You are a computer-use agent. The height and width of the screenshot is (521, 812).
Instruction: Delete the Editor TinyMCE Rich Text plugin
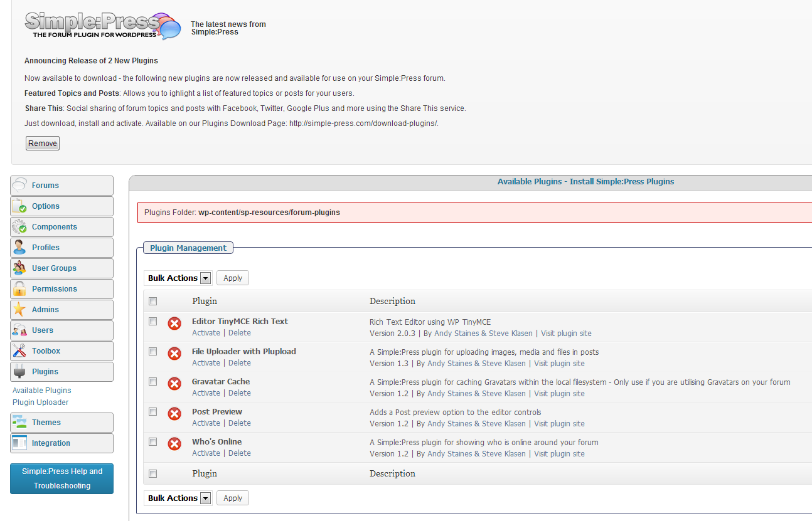click(x=240, y=333)
